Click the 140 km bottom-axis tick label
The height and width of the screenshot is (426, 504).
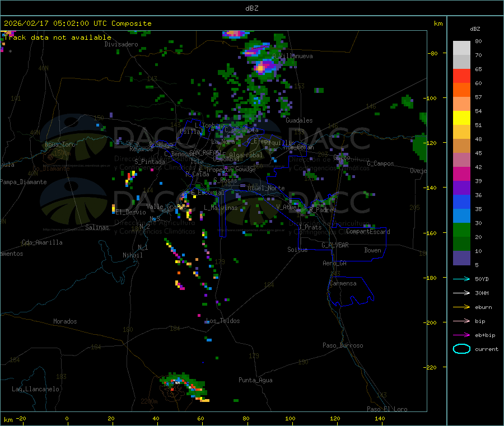(380, 418)
